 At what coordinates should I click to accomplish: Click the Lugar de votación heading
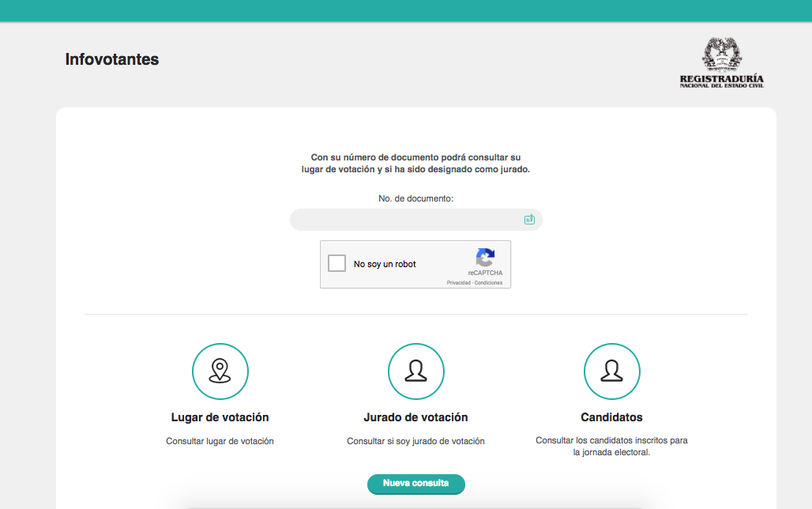[x=220, y=417]
